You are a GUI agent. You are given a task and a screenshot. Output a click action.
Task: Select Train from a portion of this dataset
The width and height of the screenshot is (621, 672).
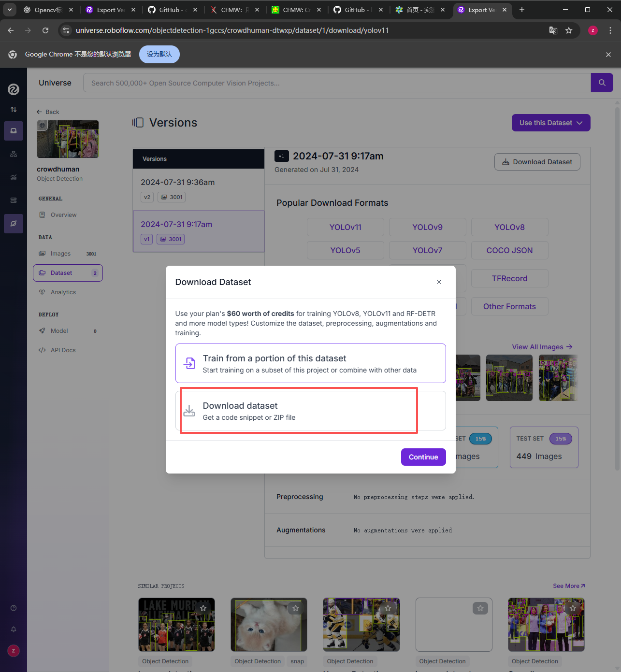tap(311, 363)
